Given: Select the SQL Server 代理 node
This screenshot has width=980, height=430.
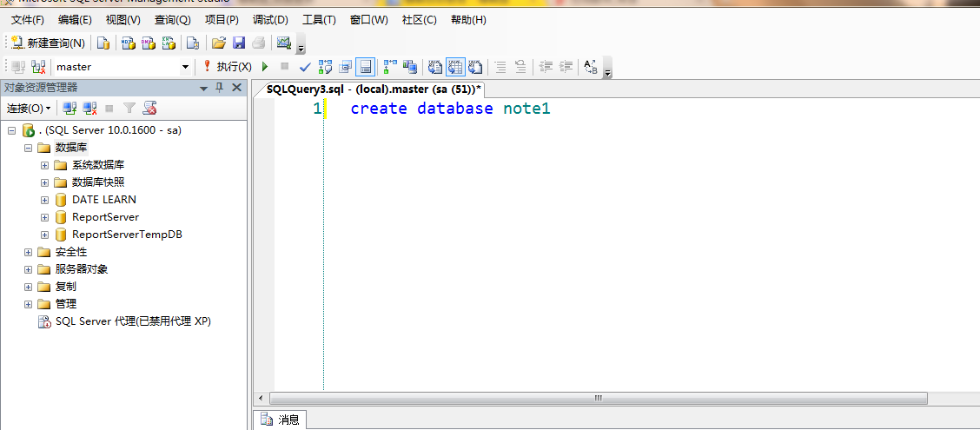Looking at the screenshot, I should click(x=133, y=321).
